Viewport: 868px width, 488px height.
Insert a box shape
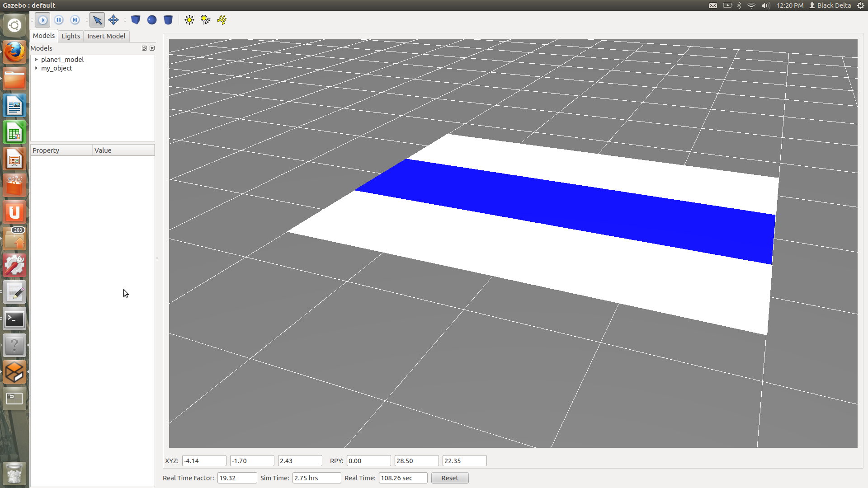click(x=136, y=20)
